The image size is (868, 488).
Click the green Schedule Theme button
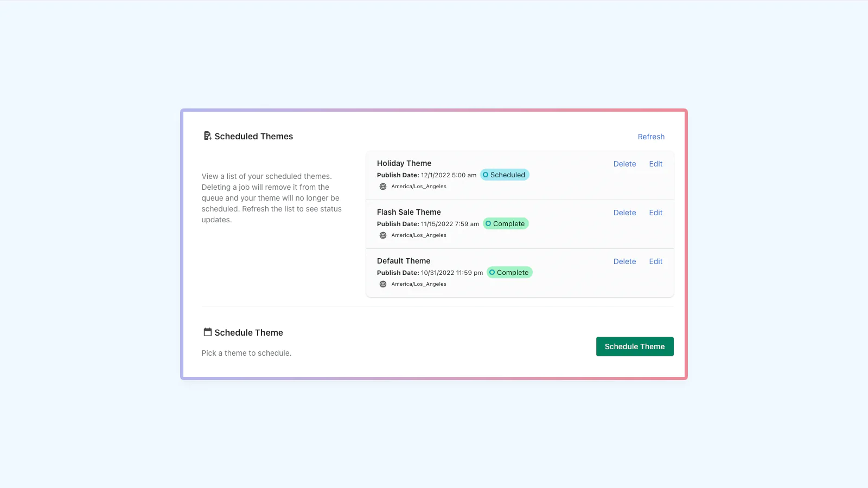[x=635, y=346]
